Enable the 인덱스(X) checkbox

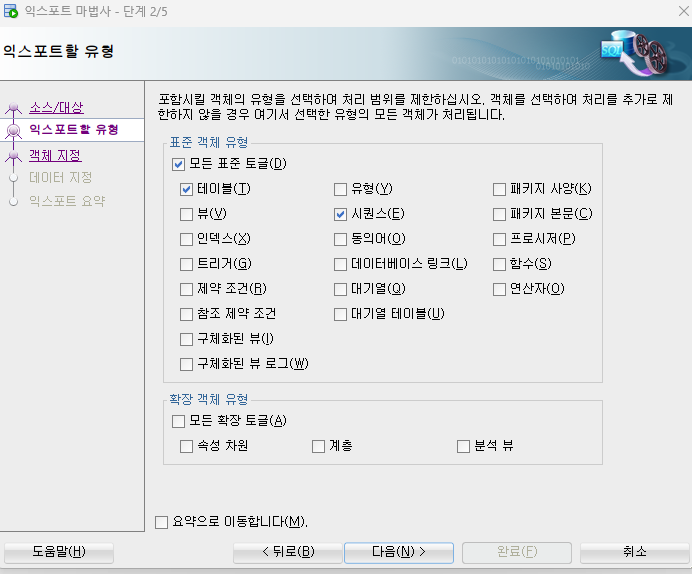[x=186, y=240]
